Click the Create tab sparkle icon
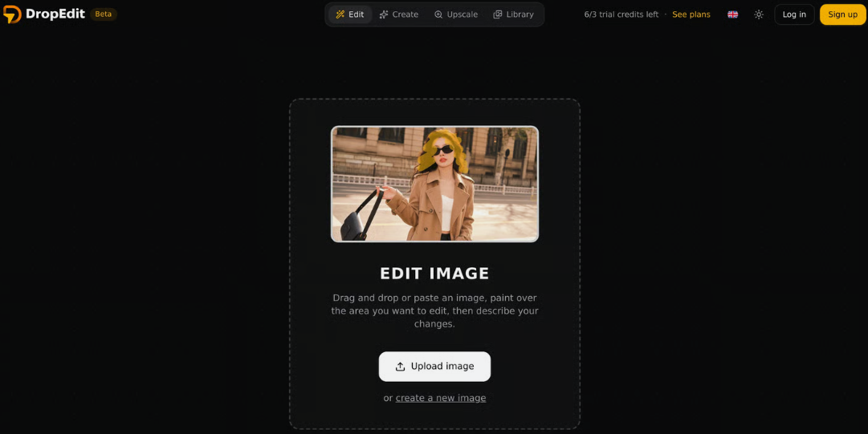This screenshot has width=868, height=434. click(x=384, y=14)
